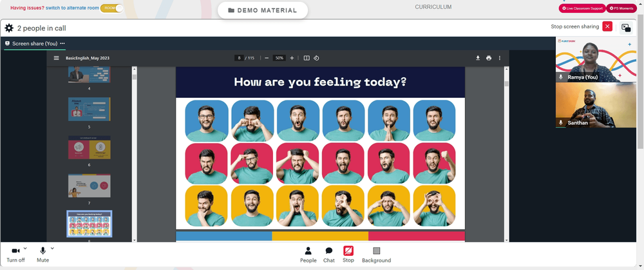Screen dimensions: 644x270
Task: Zoom in the PDF with plus button
Action: pyautogui.click(x=292, y=58)
